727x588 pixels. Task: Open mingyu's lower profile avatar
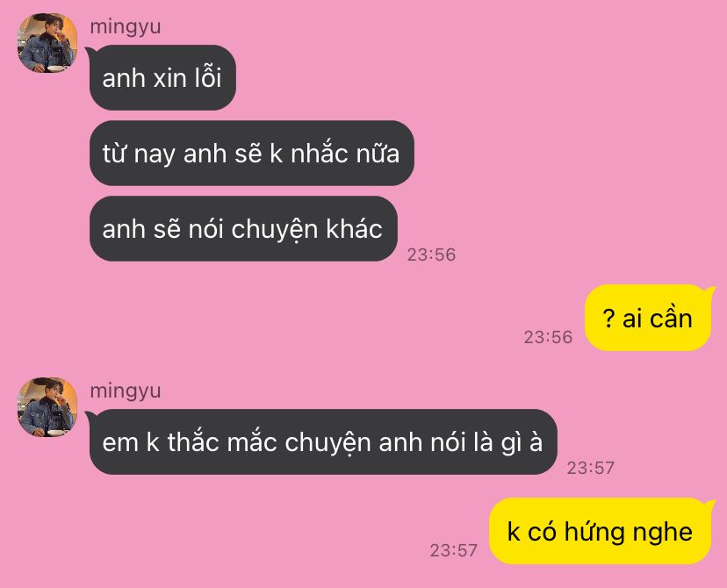click(47, 407)
